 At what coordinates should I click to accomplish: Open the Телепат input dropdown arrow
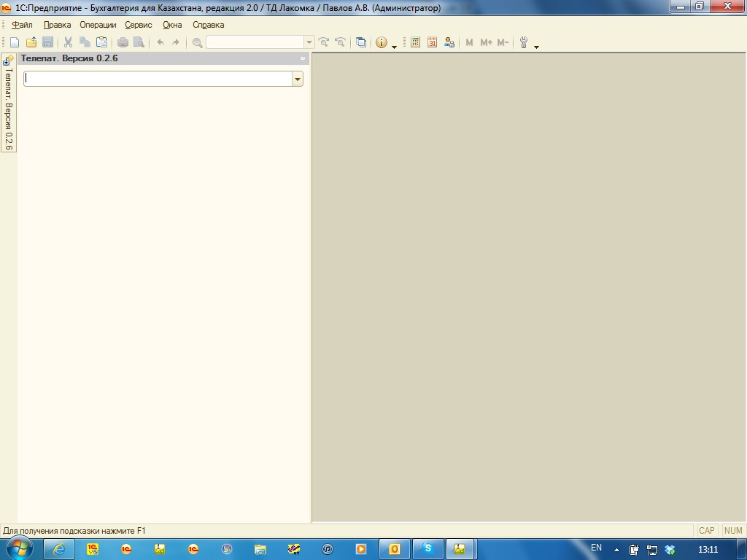click(x=298, y=79)
